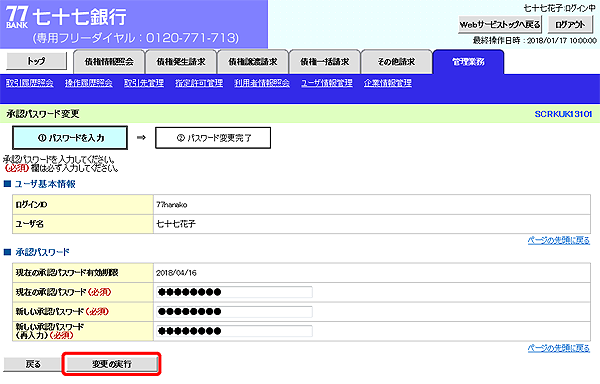Open the トップ tab
The image size is (600, 384).
pos(36,61)
